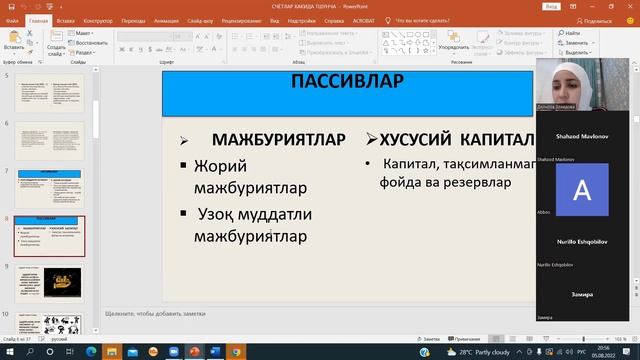Adjust the zoom slider in status bar
The image size is (640, 360).
point(583,339)
